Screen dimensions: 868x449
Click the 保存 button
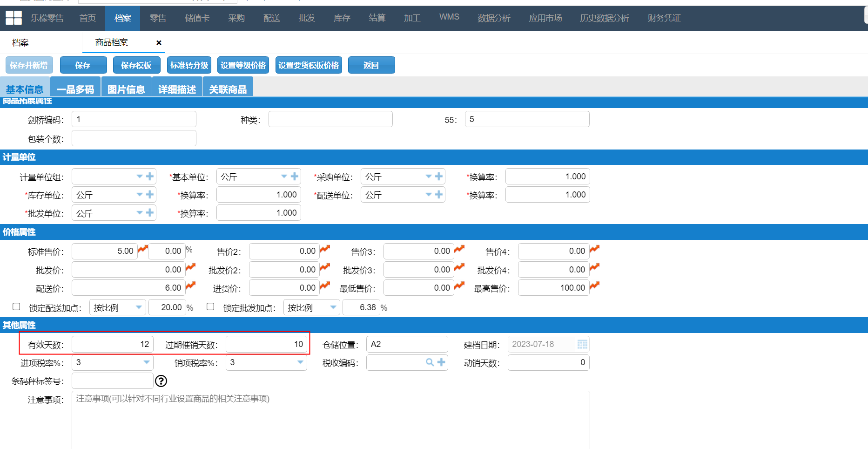pyautogui.click(x=83, y=65)
